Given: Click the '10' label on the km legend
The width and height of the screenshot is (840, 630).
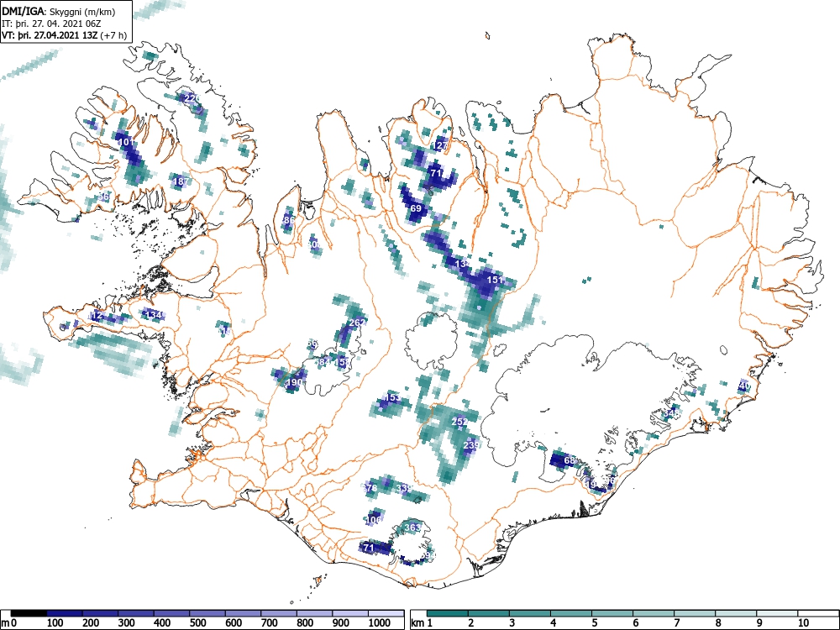Looking at the screenshot, I should click(x=802, y=622).
